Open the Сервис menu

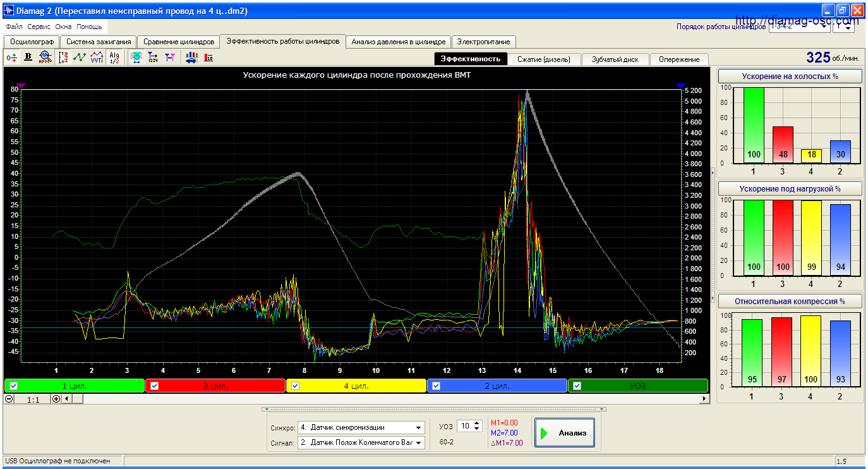pos(39,27)
